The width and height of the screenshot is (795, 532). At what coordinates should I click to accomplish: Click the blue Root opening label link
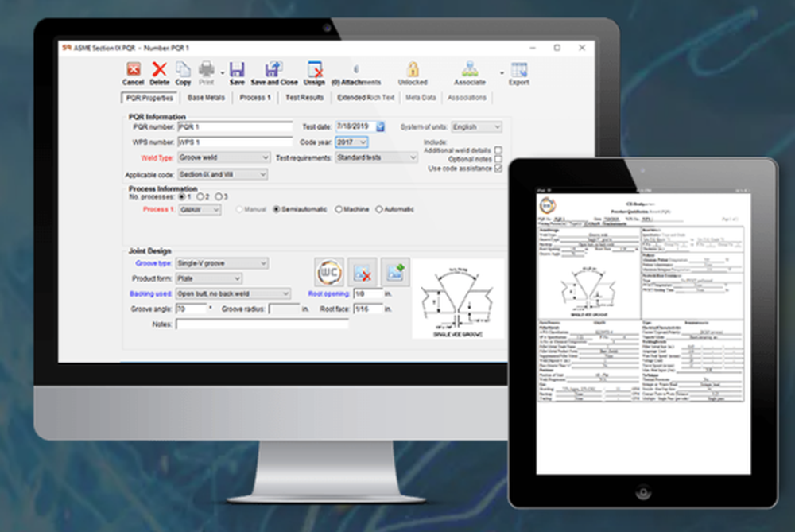[328, 293]
